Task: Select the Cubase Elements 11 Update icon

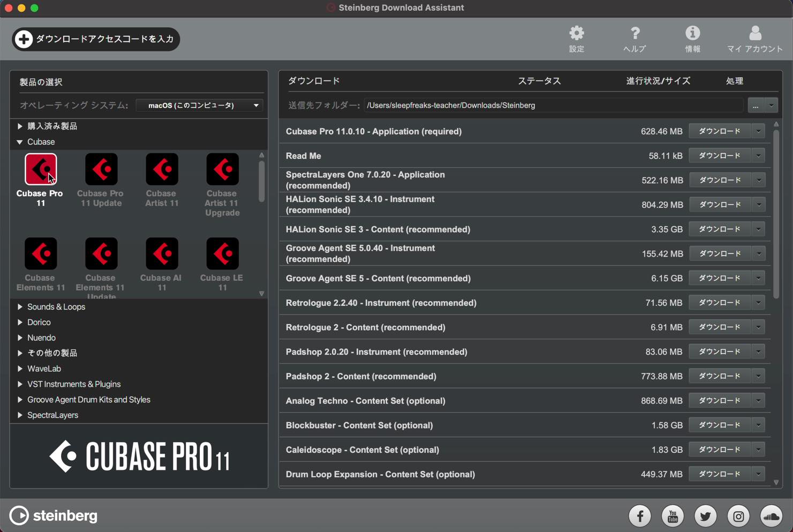Action: tap(101, 254)
